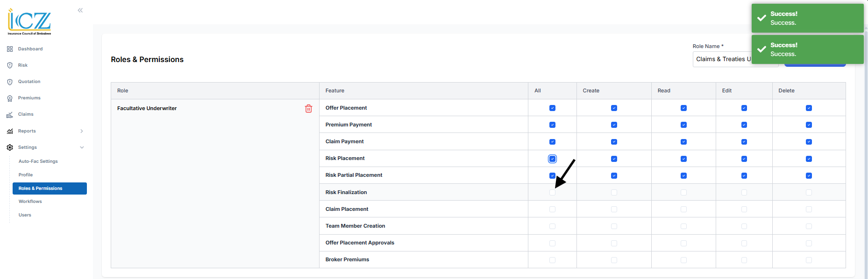This screenshot has height=279, width=868.
Task: Collapse the Settings submenu chevron
Action: (82, 147)
